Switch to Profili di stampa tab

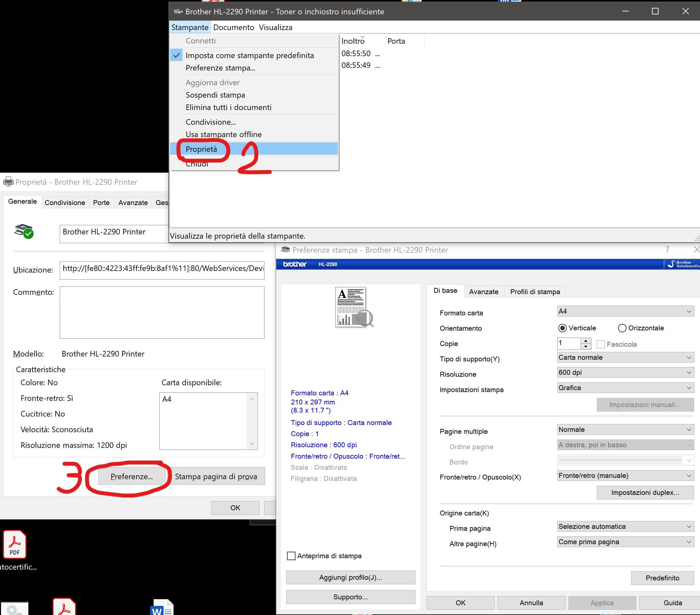coord(534,292)
